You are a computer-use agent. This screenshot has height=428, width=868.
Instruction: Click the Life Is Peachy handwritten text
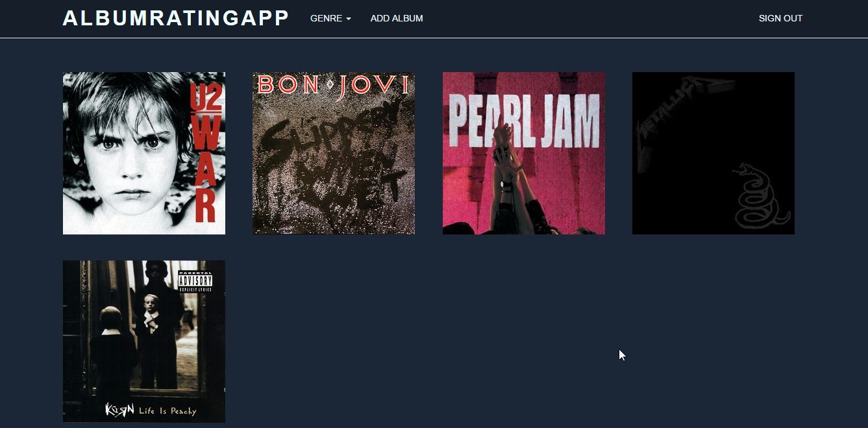167,410
